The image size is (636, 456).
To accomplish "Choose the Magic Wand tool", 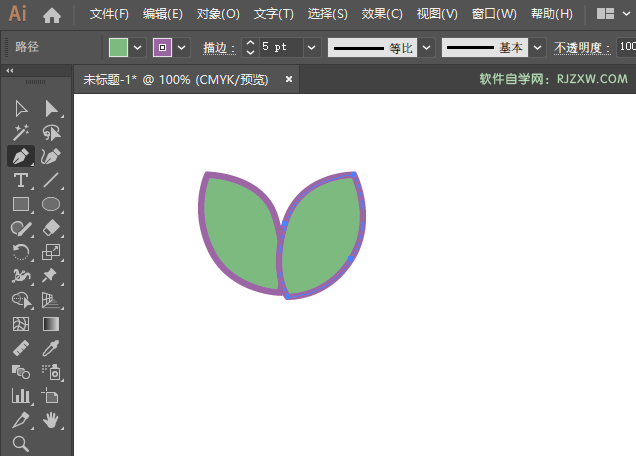I will tap(21, 133).
